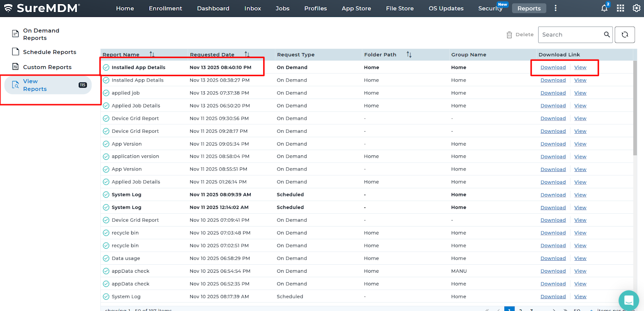The height and width of the screenshot is (311, 644).
Task: Sort by Report Name column
Action: (x=152, y=54)
